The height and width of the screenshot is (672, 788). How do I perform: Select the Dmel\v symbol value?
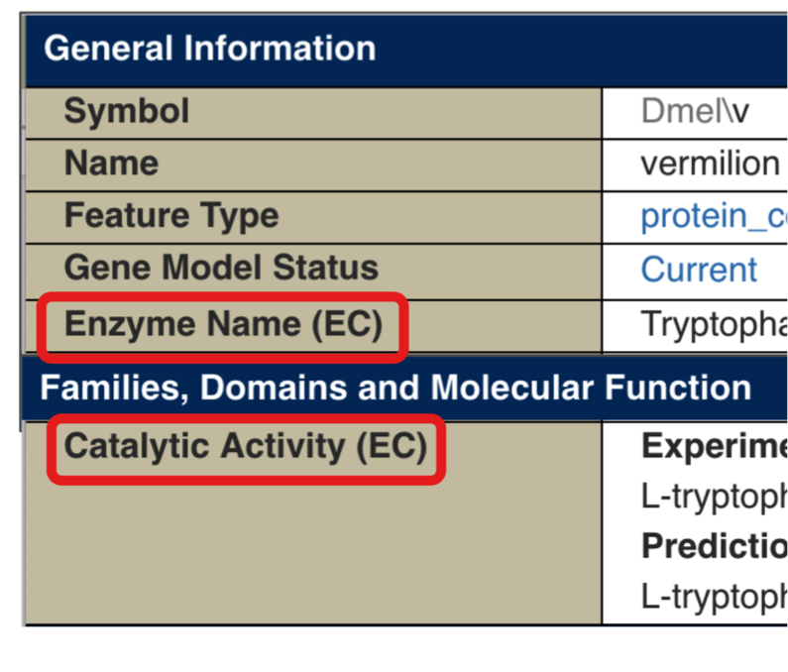tap(695, 112)
